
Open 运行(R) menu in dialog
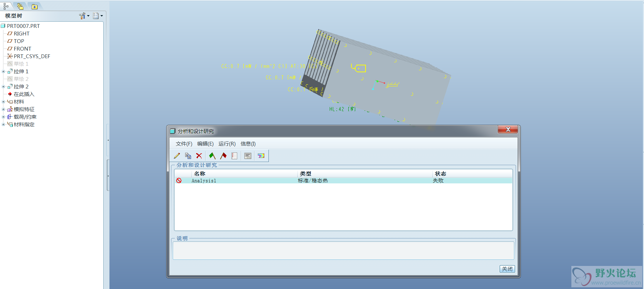tap(227, 144)
